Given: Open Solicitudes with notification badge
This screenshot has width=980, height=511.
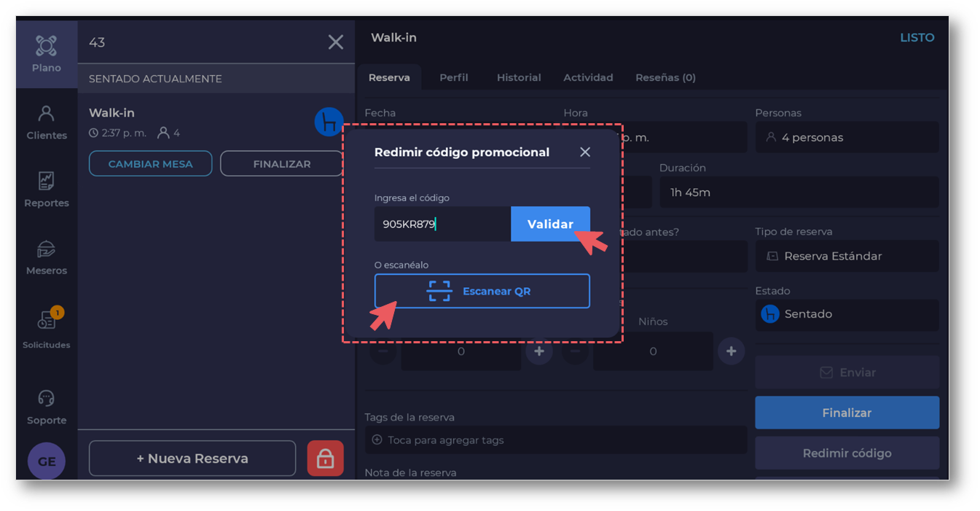Looking at the screenshot, I should pyautogui.click(x=47, y=327).
